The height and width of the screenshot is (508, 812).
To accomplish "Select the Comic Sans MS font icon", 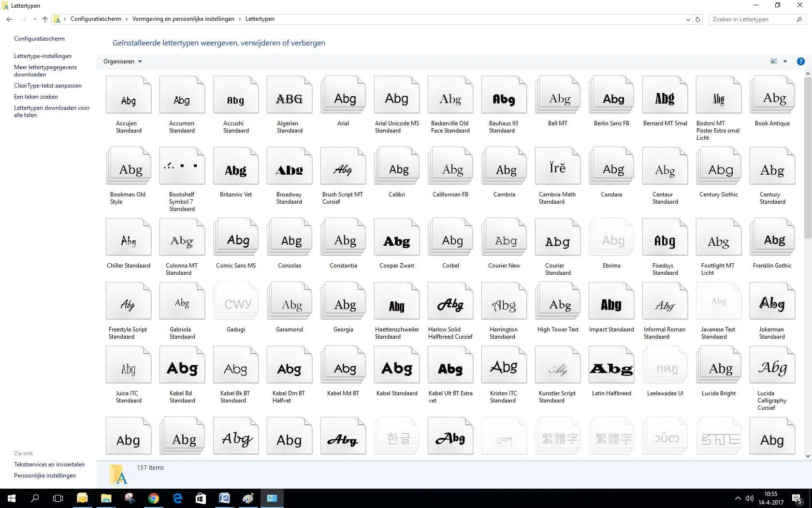I will click(236, 237).
